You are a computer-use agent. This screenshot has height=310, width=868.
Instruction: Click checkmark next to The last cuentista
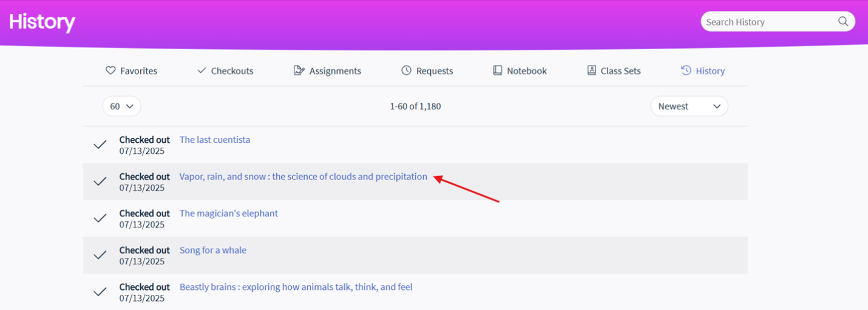click(x=100, y=145)
